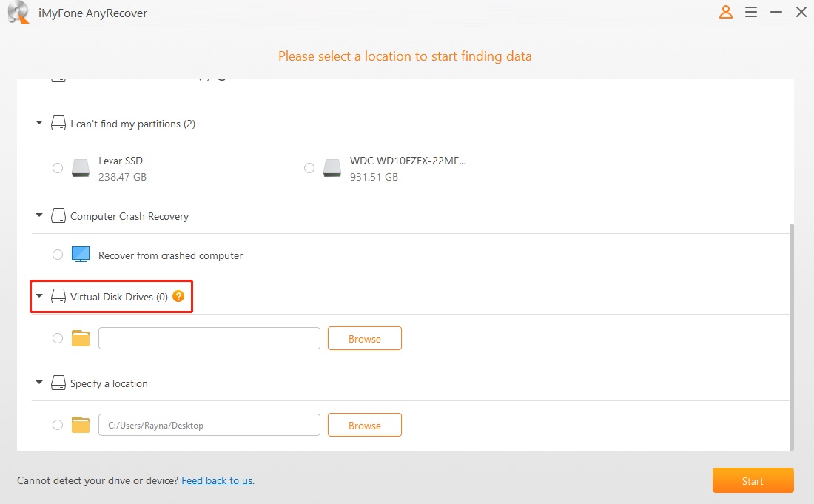The width and height of the screenshot is (814, 504).
Task: Click the Start button
Action: (753, 480)
